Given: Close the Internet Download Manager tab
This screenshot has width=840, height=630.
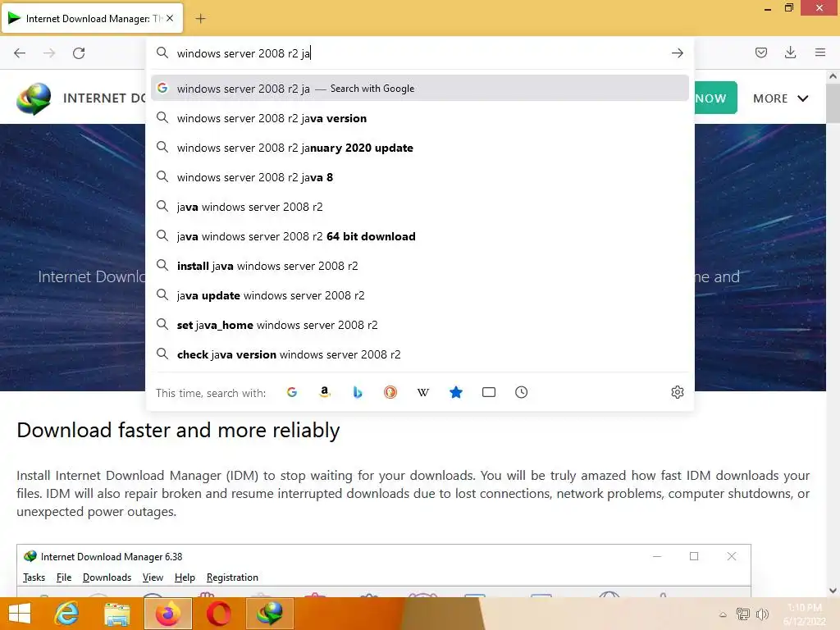Looking at the screenshot, I should tap(170, 18).
